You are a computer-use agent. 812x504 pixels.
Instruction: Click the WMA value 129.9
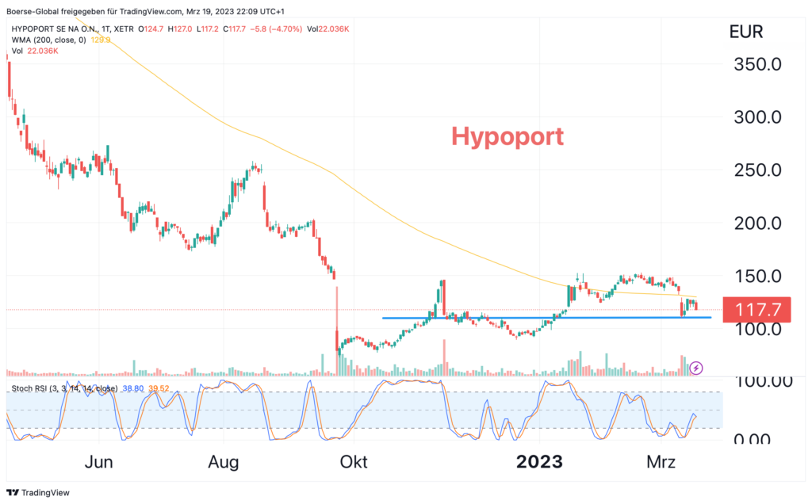[x=101, y=40]
